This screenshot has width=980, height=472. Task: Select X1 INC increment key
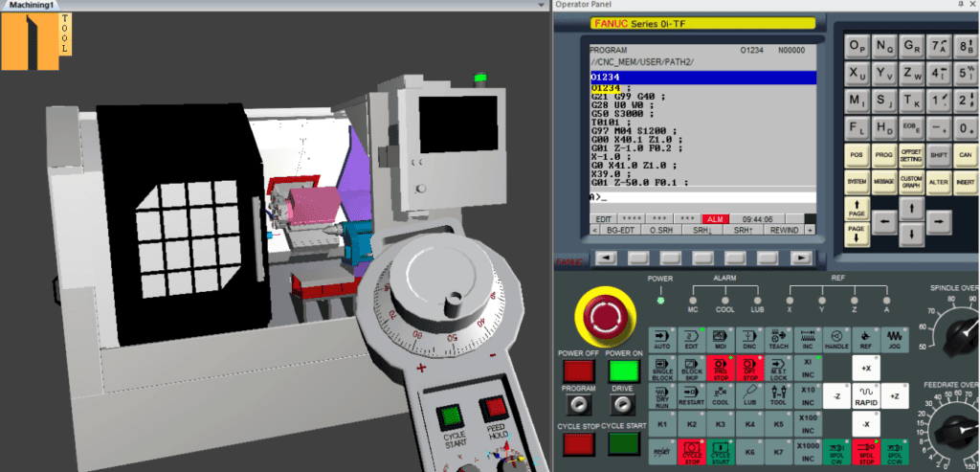[808, 369]
